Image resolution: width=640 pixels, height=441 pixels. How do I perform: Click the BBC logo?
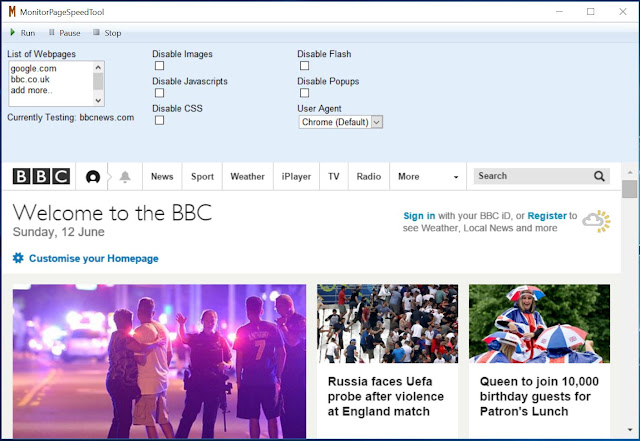[x=41, y=176]
